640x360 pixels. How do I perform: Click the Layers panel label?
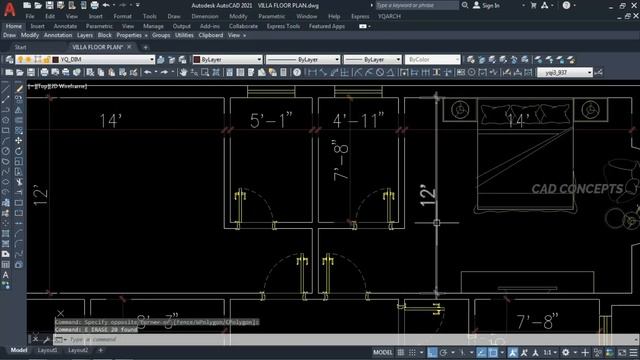(84, 36)
